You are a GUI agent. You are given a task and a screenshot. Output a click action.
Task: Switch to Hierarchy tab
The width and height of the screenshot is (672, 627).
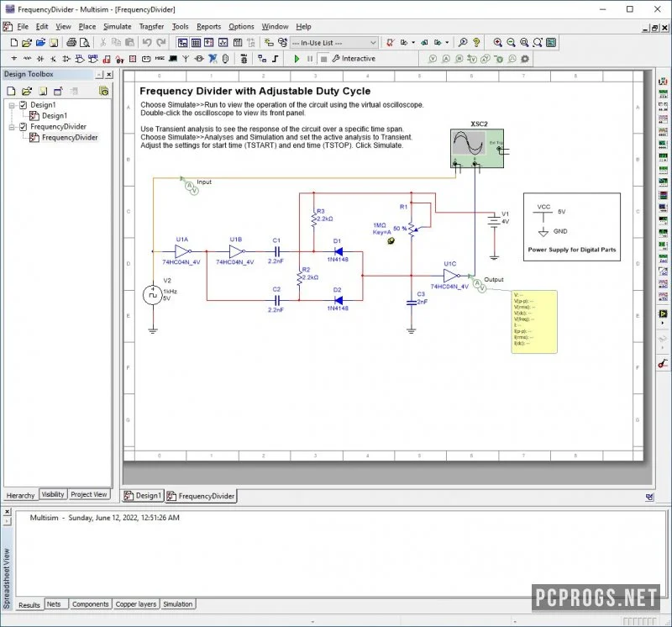(x=20, y=495)
